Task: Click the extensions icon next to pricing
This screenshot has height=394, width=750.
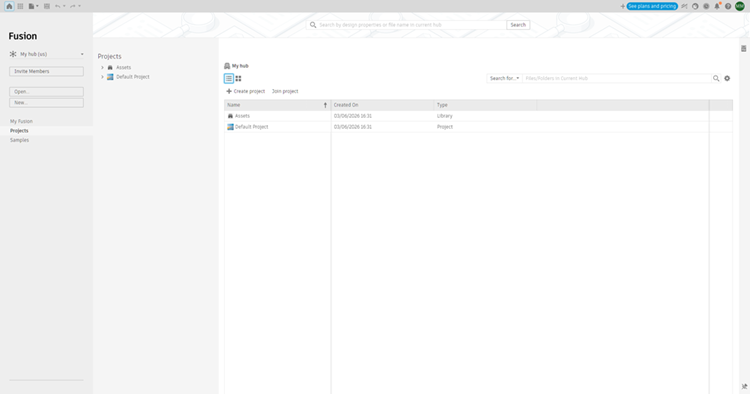Action: [684, 6]
